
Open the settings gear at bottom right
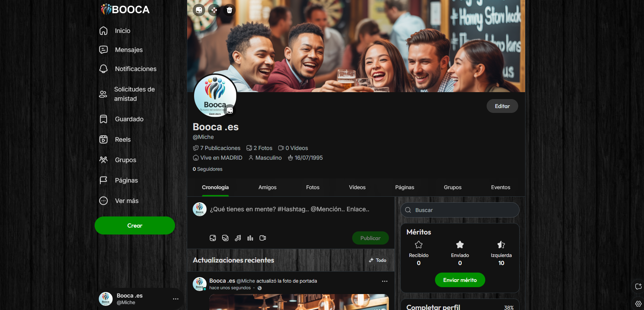tap(638, 304)
